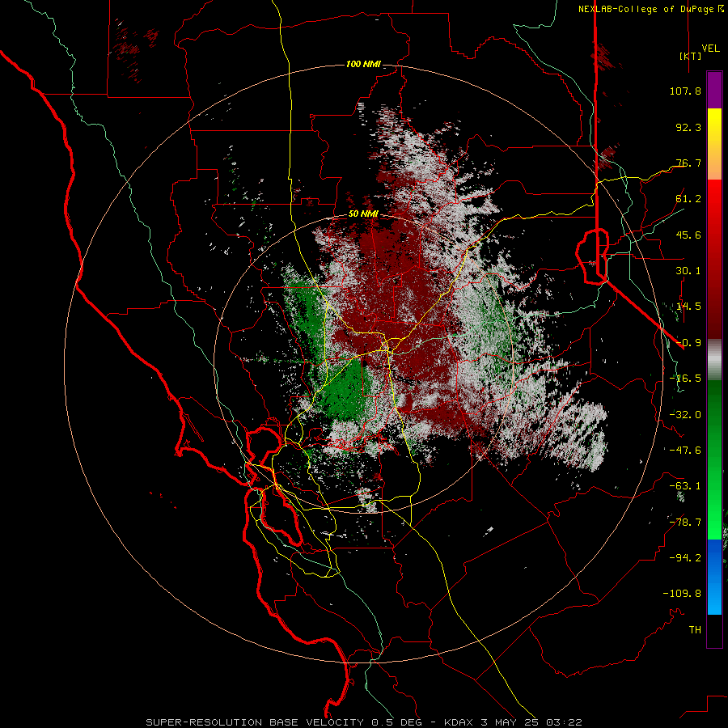Click the -47.6 velocity scale value
This screenshot has height=728, width=728.
(x=685, y=451)
